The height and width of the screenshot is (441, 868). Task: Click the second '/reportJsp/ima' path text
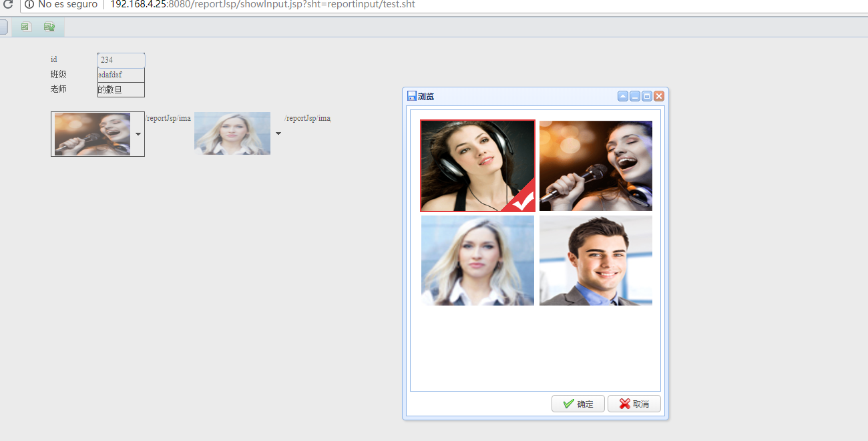pos(308,118)
